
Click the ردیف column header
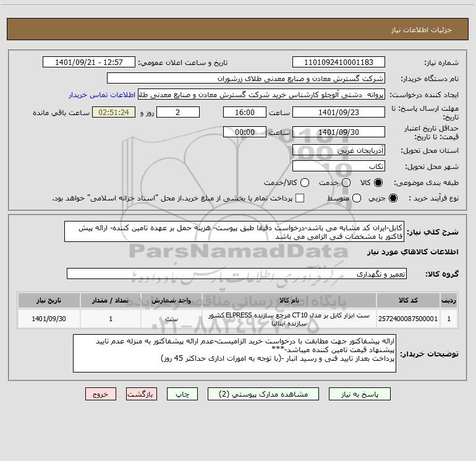pos(449,301)
